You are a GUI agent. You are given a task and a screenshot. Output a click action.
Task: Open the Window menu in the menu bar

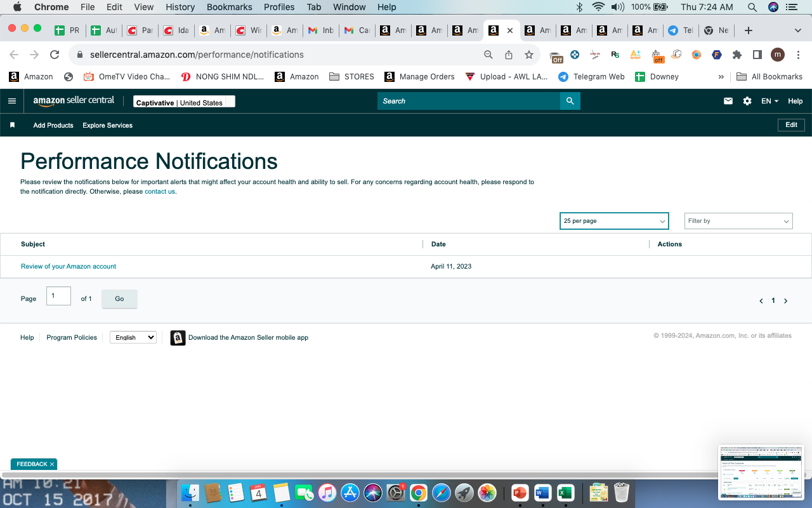(x=350, y=7)
